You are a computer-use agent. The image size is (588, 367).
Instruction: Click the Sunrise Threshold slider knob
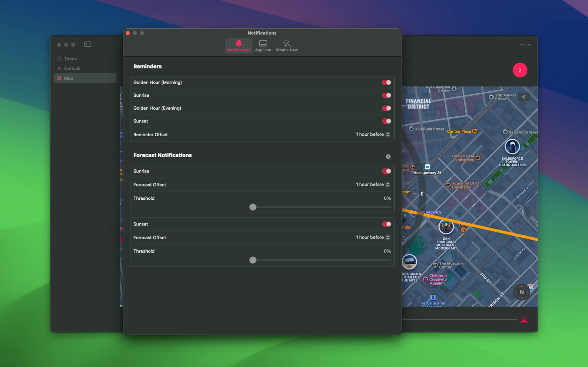[253, 207]
